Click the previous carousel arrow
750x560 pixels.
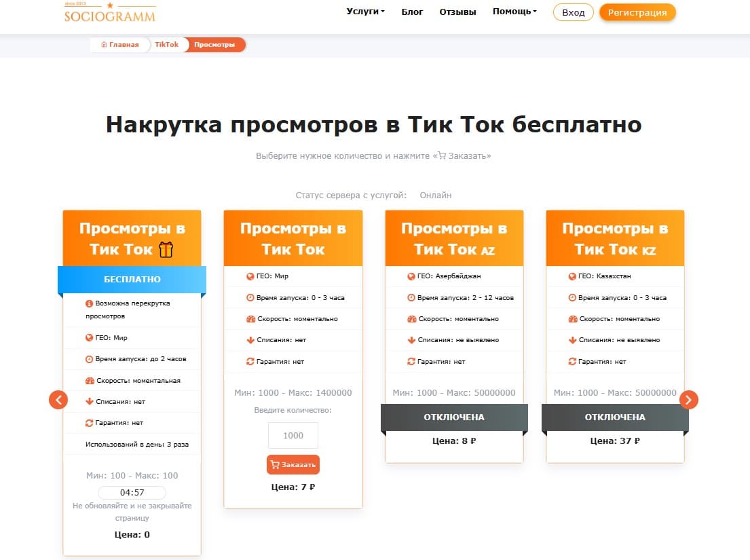click(x=58, y=400)
